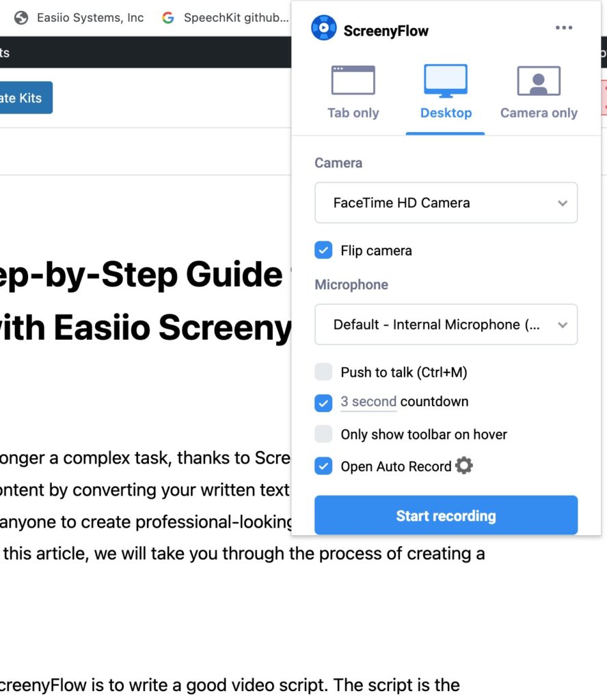Click the globe icon beside Easiio Systems
This screenshot has height=700, width=607.
pyautogui.click(x=21, y=18)
